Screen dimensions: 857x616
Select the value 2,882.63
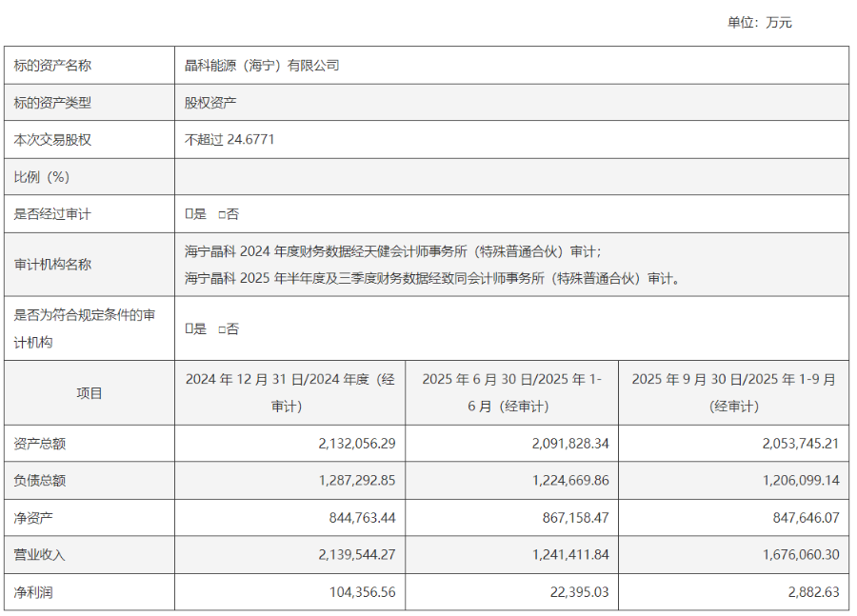(814, 592)
